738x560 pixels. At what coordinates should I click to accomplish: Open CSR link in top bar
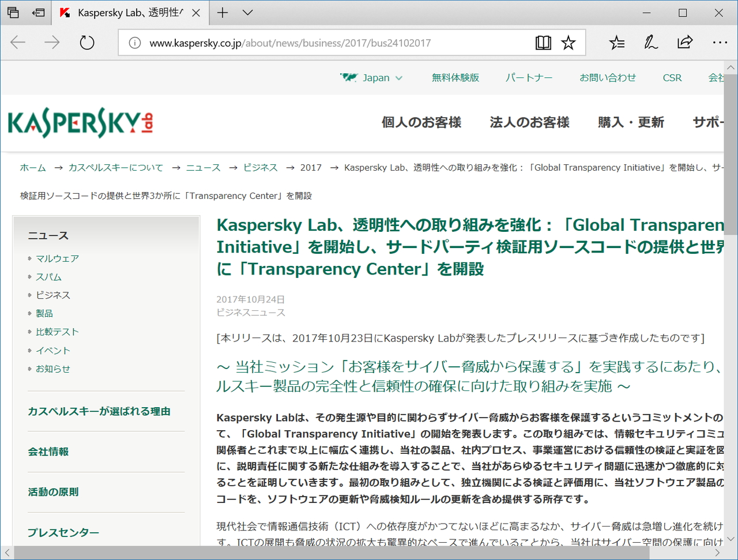click(672, 78)
